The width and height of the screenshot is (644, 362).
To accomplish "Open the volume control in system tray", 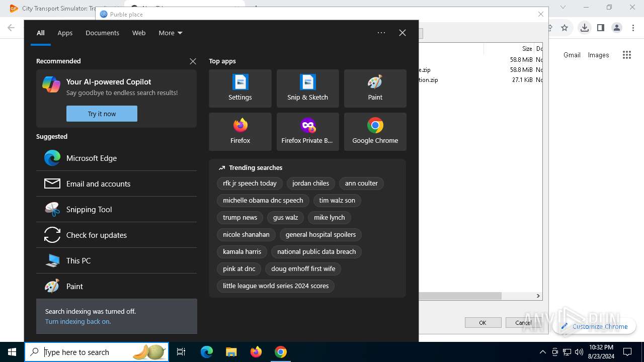I will 579,352.
